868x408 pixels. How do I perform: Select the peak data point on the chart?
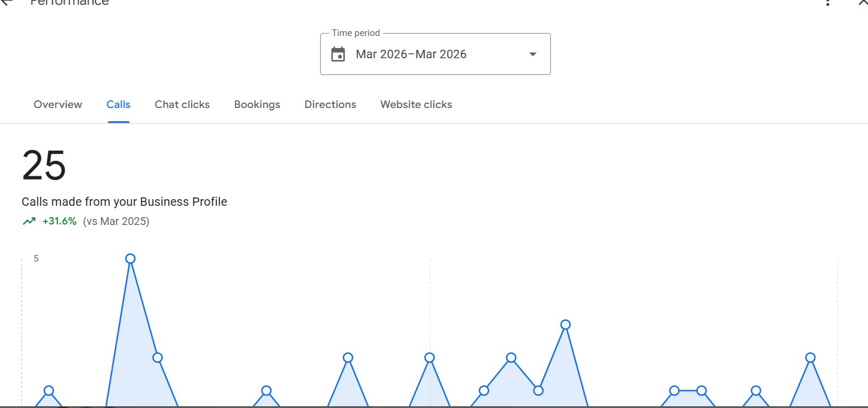[x=131, y=258]
